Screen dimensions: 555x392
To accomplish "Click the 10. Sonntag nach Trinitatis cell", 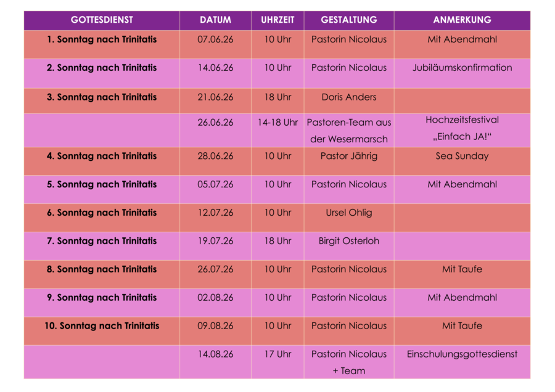I will pos(102,331).
